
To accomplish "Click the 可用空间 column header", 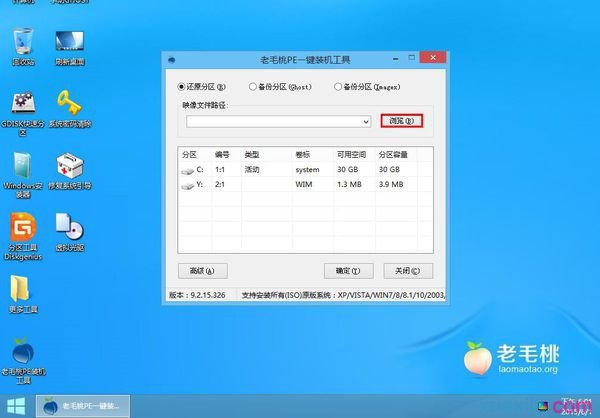I will (351, 155).
